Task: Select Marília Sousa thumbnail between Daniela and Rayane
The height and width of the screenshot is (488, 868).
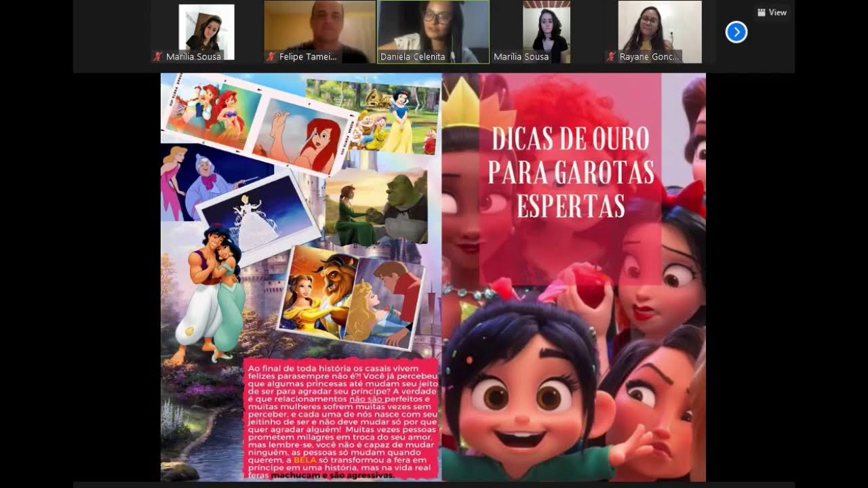Action: click(546, 32)
